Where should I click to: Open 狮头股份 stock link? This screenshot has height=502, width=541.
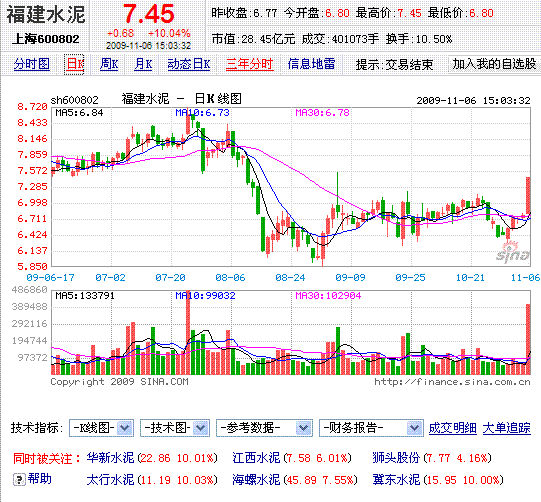tap(396, 458)
